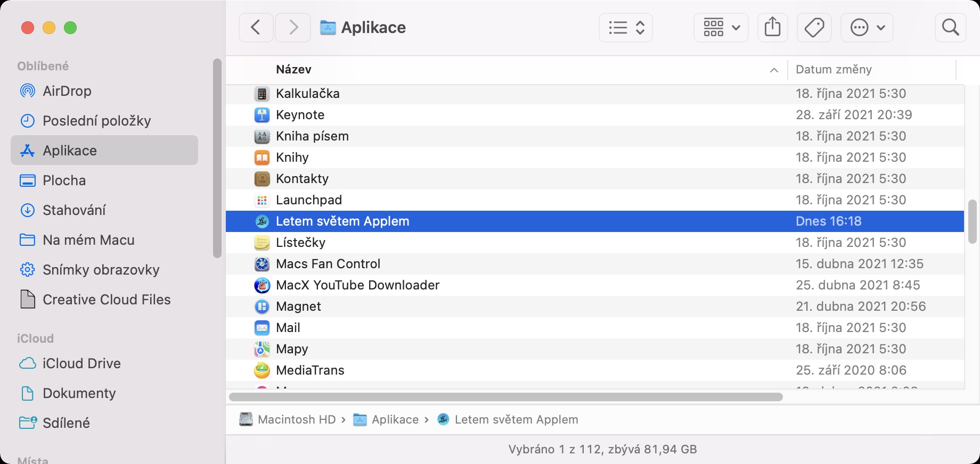Select the Mapy app icon
980x464 pixels.
click(x=262, y=349)
